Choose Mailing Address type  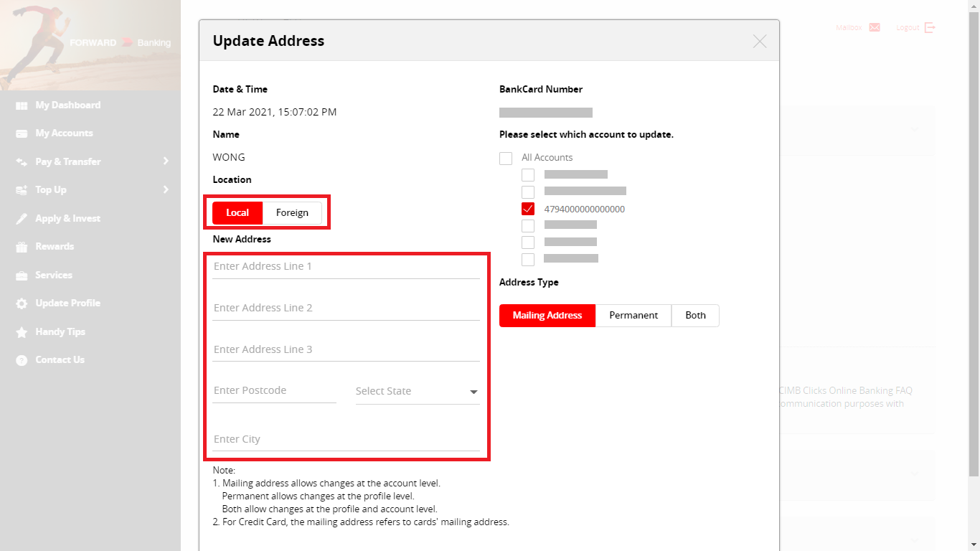tap(547, 316)
